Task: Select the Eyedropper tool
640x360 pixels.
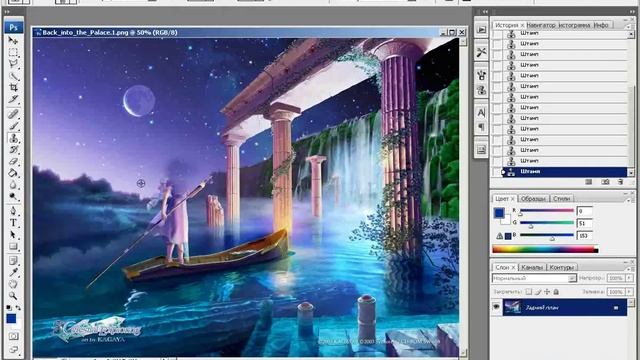Action: click(13, 272)
